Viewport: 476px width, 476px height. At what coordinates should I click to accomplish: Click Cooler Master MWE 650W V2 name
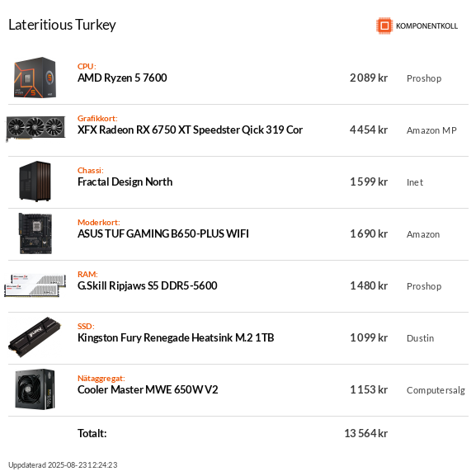pos(148,389)
